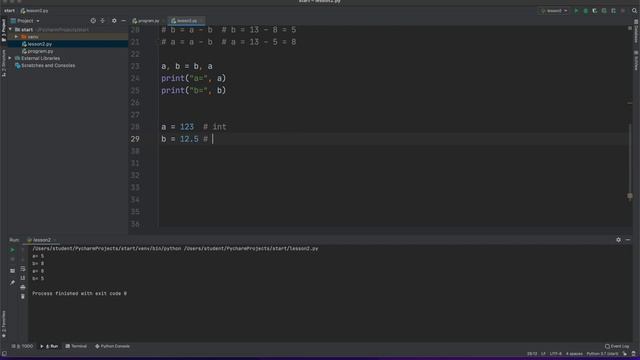The height and width of the screenshot is (360, 640).
Task: Open the Favorites side tool button
Action: [x=4, y=324]
